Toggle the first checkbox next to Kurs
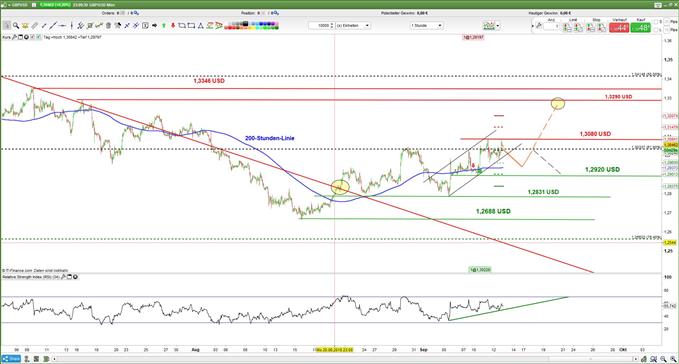This screenshot has height=364, width=679. click(x=33, y=37)
